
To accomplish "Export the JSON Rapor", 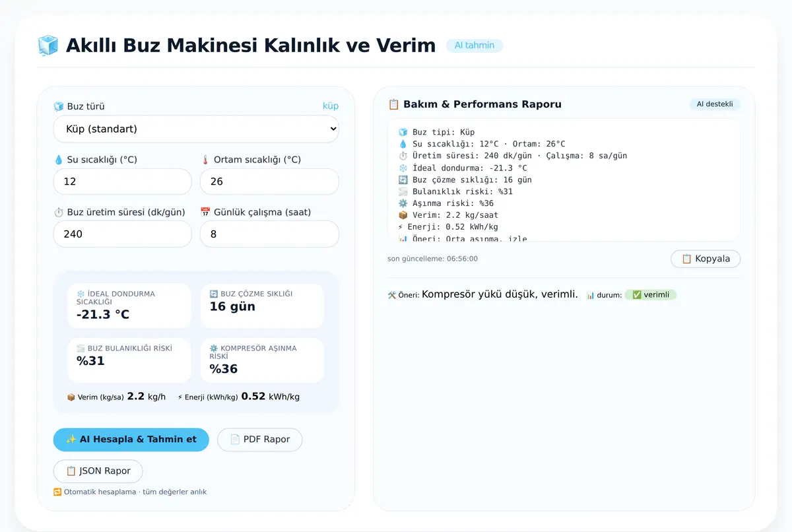I will click(x=98, y=471).
